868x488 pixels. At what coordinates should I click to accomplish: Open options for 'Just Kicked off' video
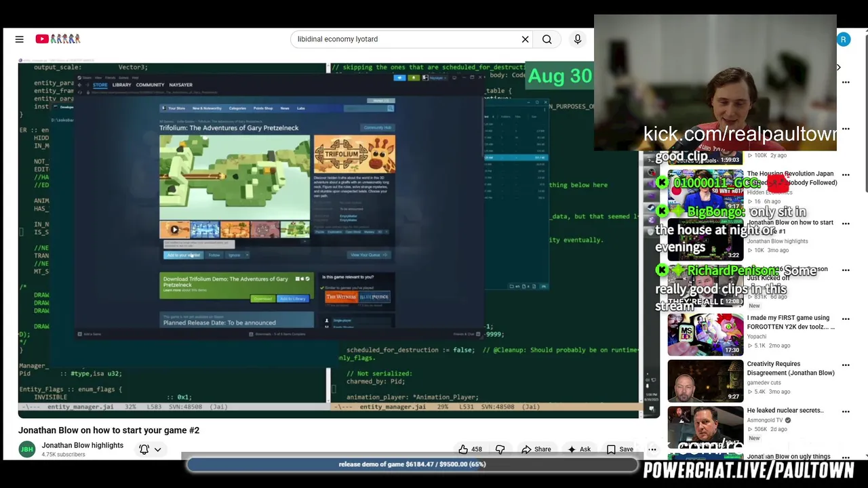(x=846, y=270)
